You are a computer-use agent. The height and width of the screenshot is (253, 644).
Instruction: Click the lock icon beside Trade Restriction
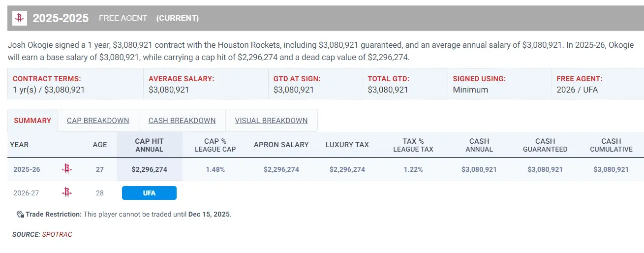[20, 215]
